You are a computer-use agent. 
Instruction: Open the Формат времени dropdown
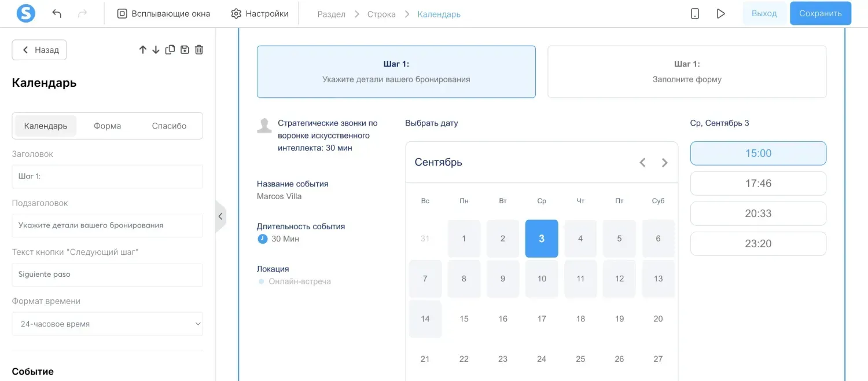point(107,324)
